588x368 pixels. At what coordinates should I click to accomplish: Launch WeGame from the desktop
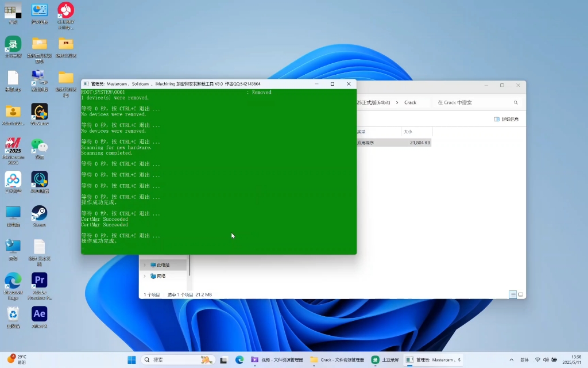[40, 114]
